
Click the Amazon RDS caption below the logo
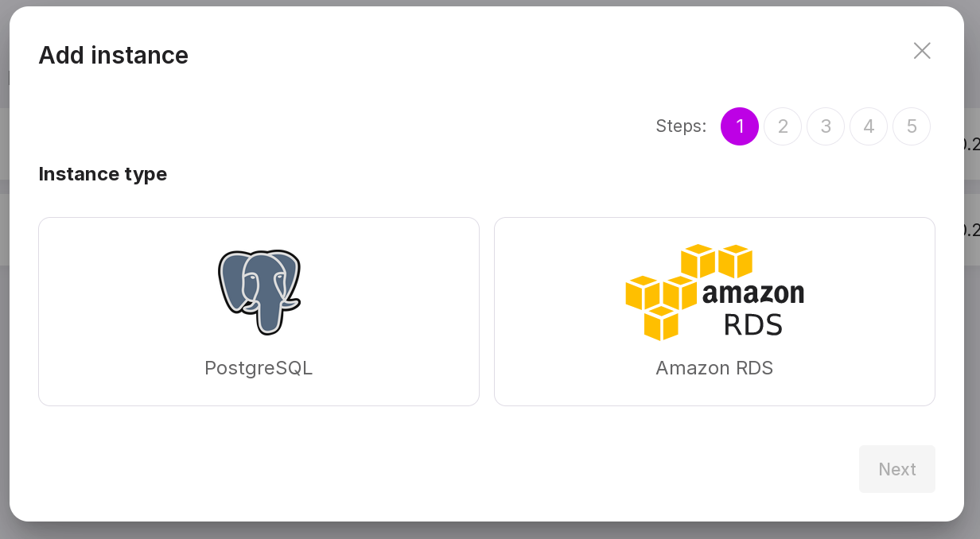point(714,368)
